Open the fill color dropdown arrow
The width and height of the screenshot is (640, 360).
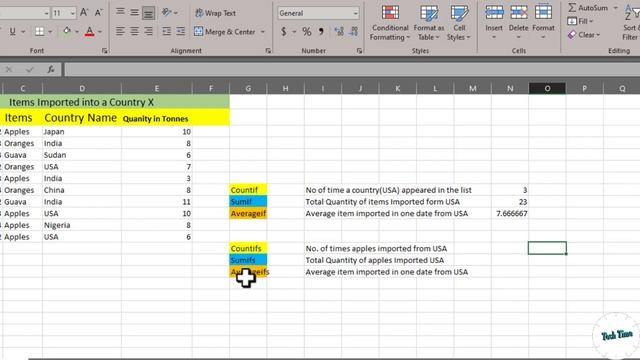[x=77, y=32]
